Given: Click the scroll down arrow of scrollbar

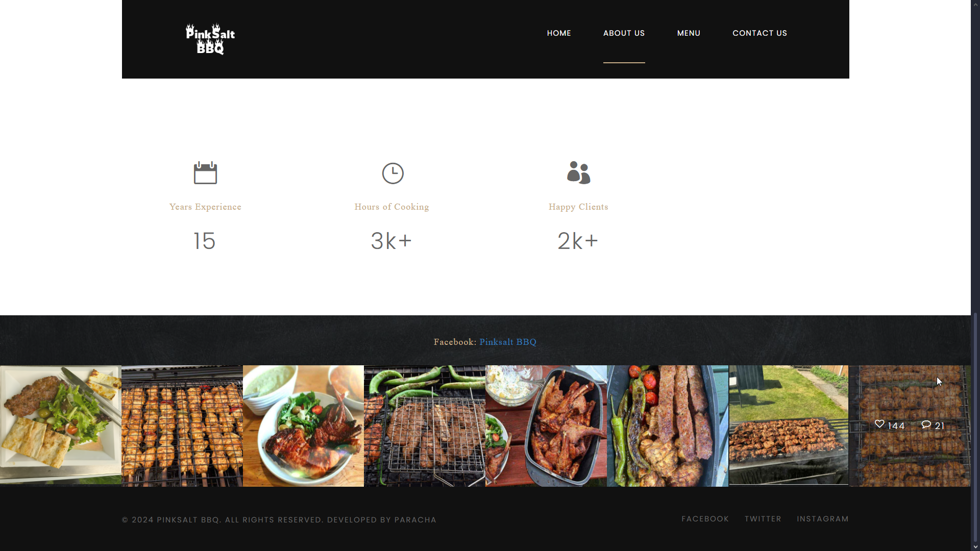Looking at the screenshot, I should click(x=975, y=546).
